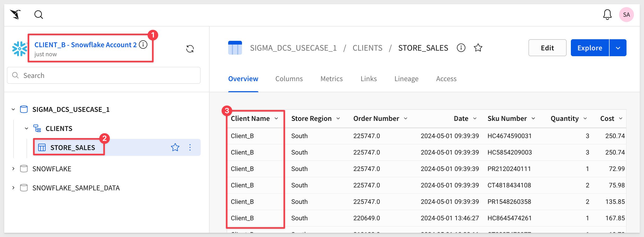Image resolution: width=644 pixels, height=237 pixels.
Task: Collapse the SIGMA_DCS_USECASE_1 database
Action: click(13, 109)
